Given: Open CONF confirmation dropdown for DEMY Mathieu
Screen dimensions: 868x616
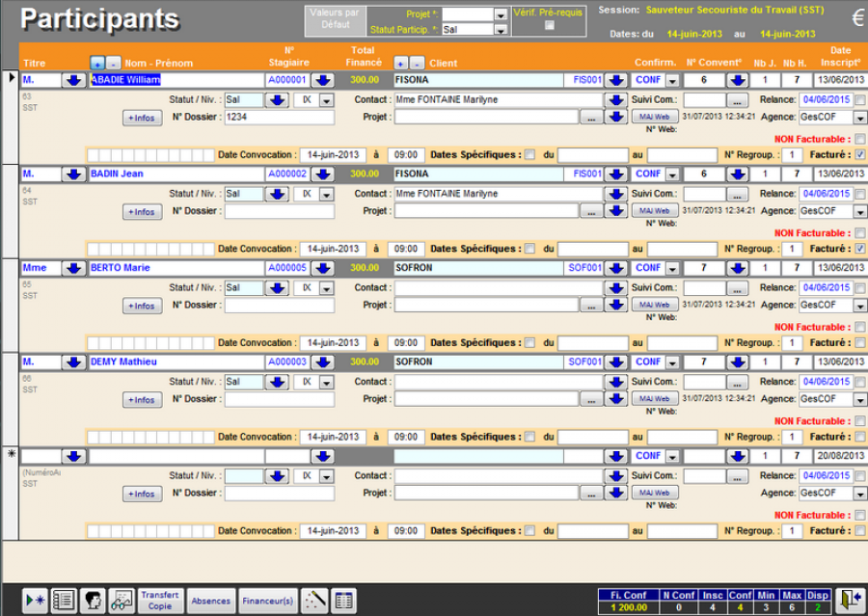Looking at the screenshot, I should [672, 362].
